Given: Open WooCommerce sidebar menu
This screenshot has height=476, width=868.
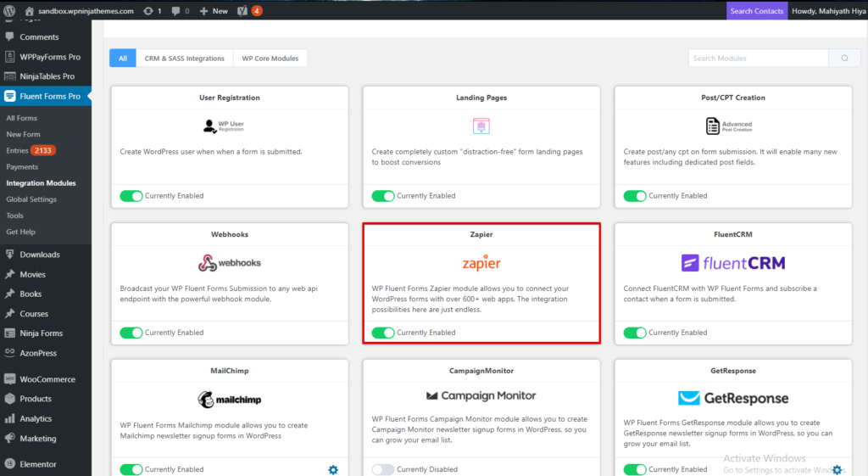Looking at the screenshot, I should (x=46, y=379).
